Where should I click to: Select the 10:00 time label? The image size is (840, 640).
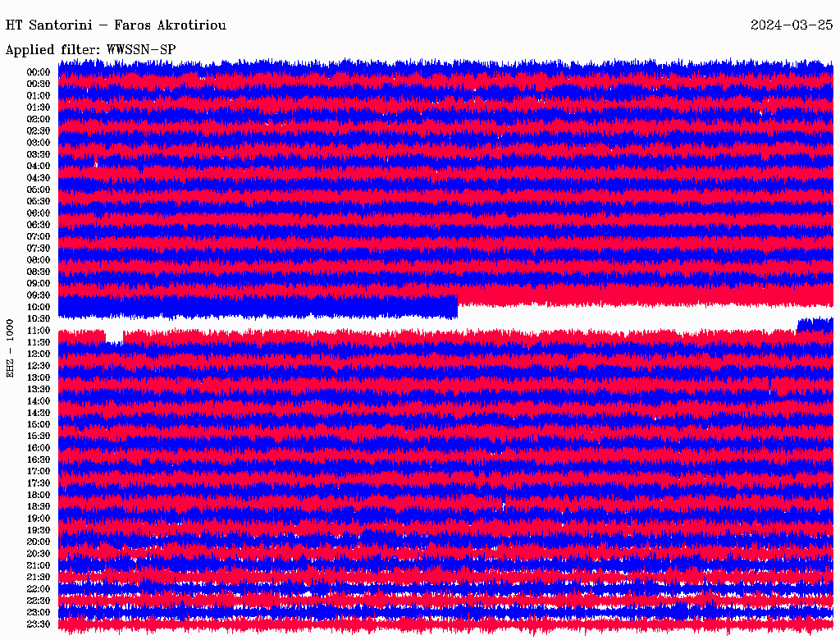39,307
